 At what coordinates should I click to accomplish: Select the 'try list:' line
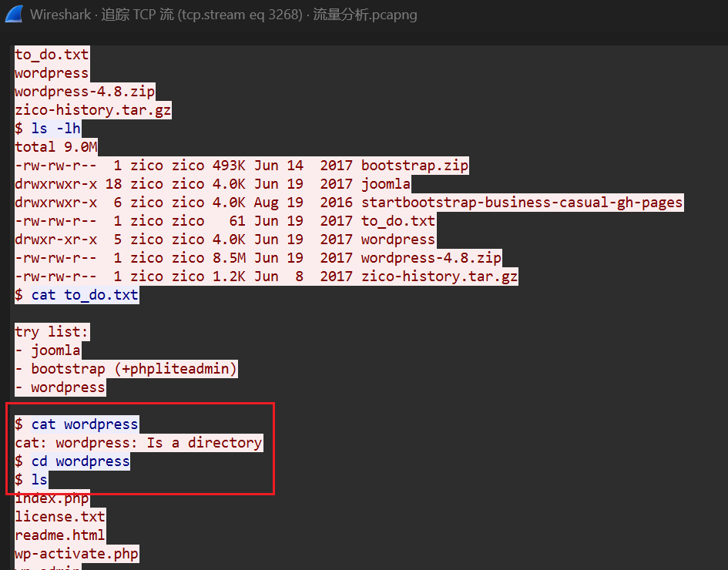52,332
